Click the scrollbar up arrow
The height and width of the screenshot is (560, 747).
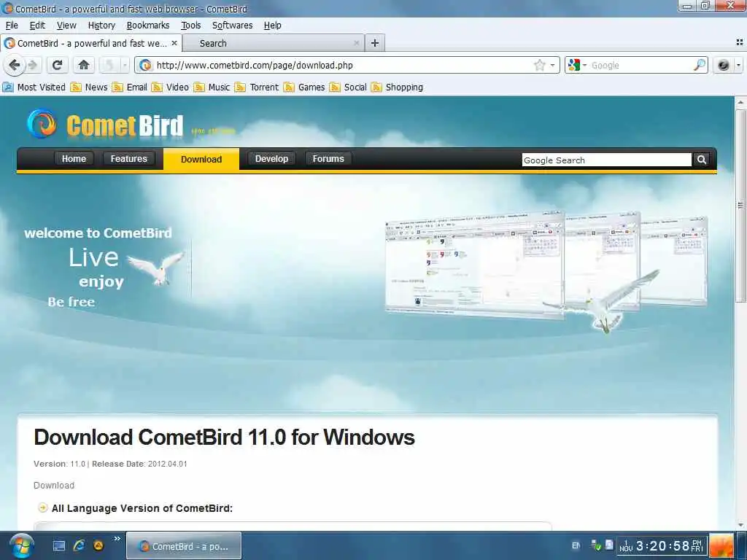pos(740,102)
